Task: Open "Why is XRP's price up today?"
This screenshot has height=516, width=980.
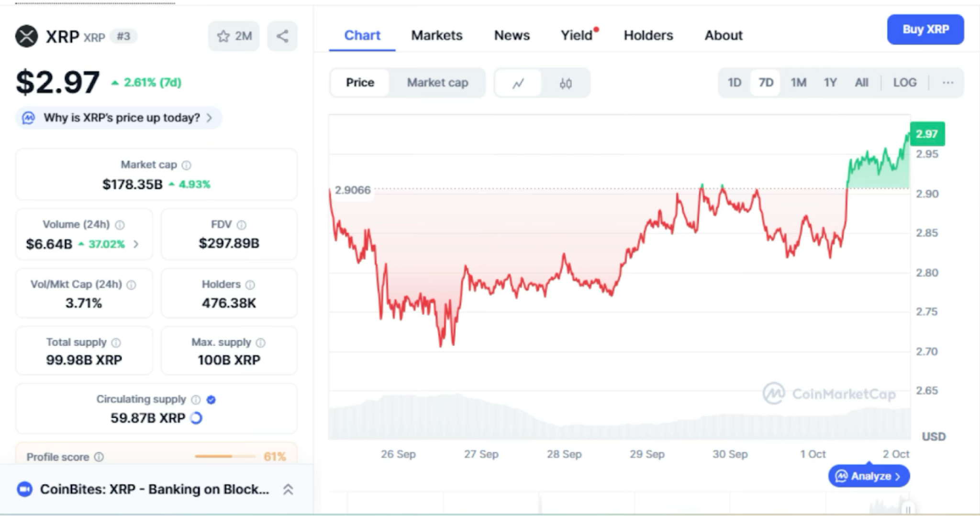Action: [122, 118]
